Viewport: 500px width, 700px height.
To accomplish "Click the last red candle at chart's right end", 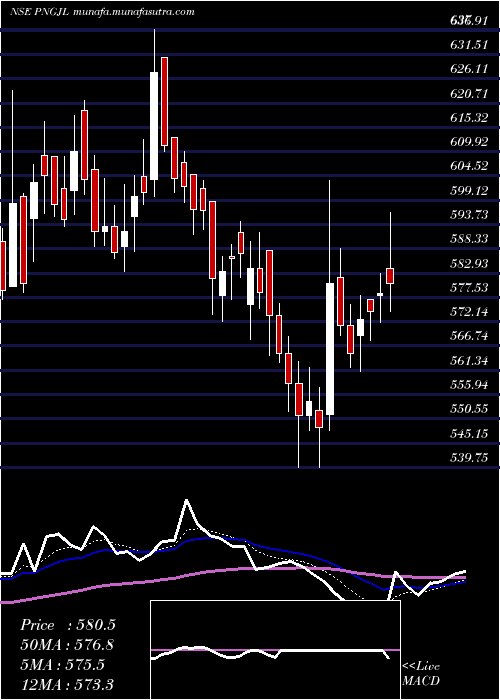I will [x=390, y=276].
